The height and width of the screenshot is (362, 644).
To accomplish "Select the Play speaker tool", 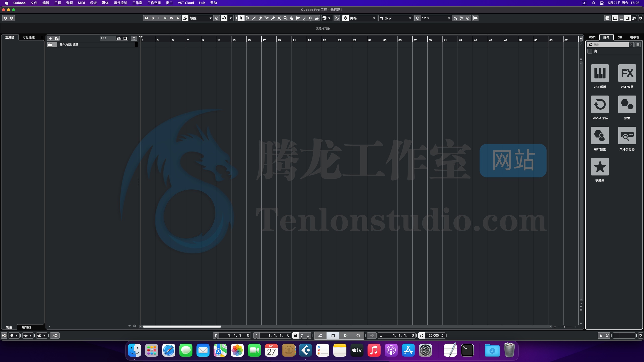I will tap(311, 18).
